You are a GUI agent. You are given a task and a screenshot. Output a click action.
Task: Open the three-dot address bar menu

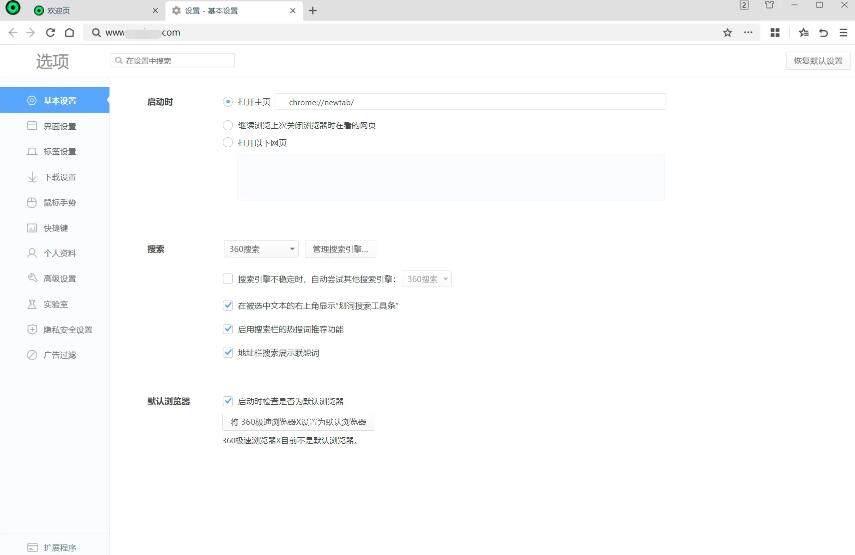pos(748,33)
